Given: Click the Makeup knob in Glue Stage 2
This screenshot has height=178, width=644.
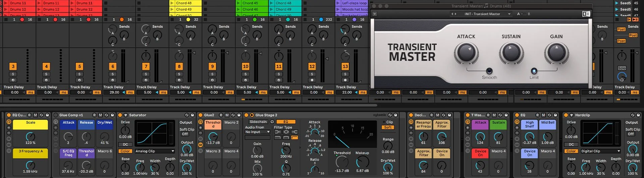Looking at the screenshot, I should [362, 162].
